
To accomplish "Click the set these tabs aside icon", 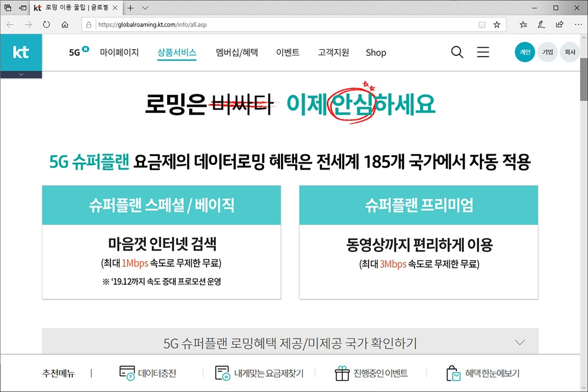I will (22, 8).
